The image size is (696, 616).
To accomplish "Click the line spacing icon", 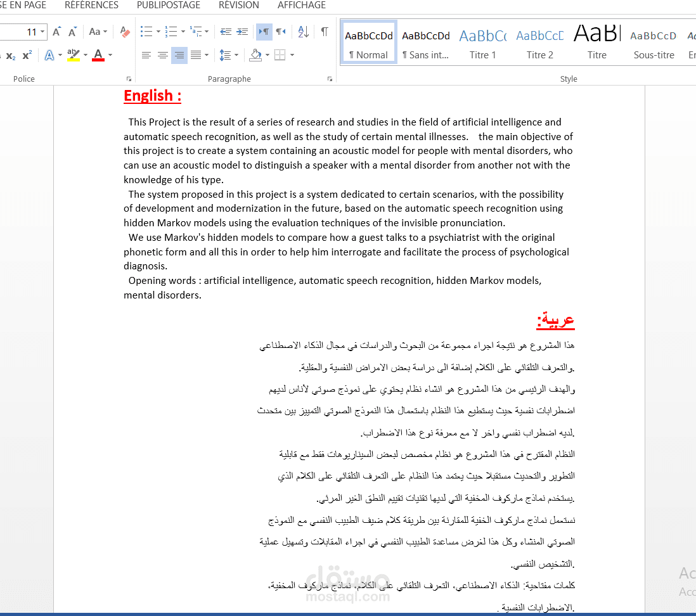I will [225, 55].
